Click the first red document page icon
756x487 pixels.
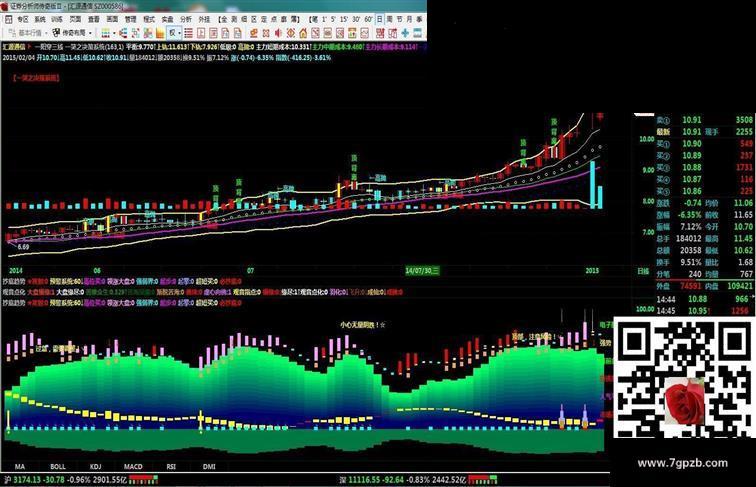(x=201, y=33)
